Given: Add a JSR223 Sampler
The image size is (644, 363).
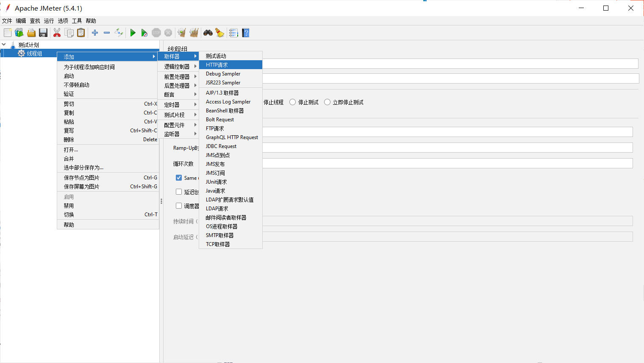Looking at the screenshot, I should point(230,83).
